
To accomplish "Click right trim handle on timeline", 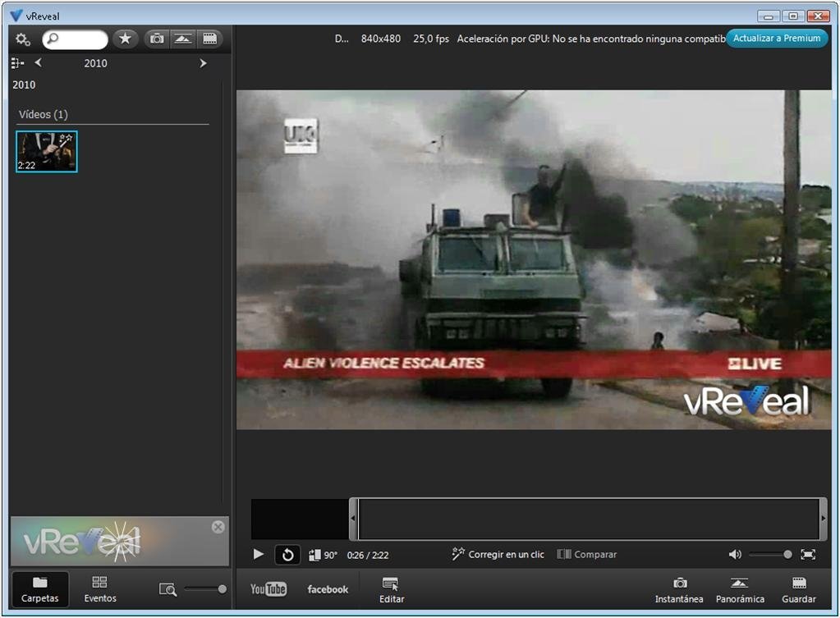I will pos(823,519).
